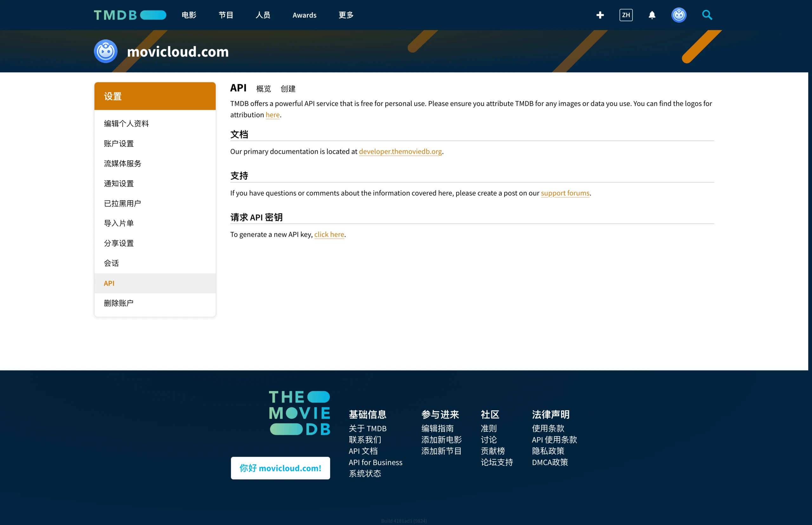Select 通知设置 in settings sidebar
The image size is (812, 525).
pos(155,183)
